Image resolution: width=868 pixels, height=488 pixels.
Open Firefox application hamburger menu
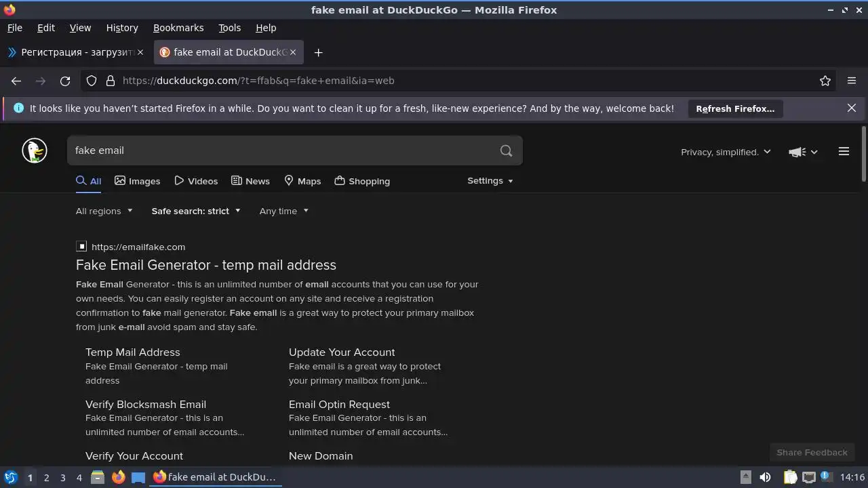tap(852, 81)
